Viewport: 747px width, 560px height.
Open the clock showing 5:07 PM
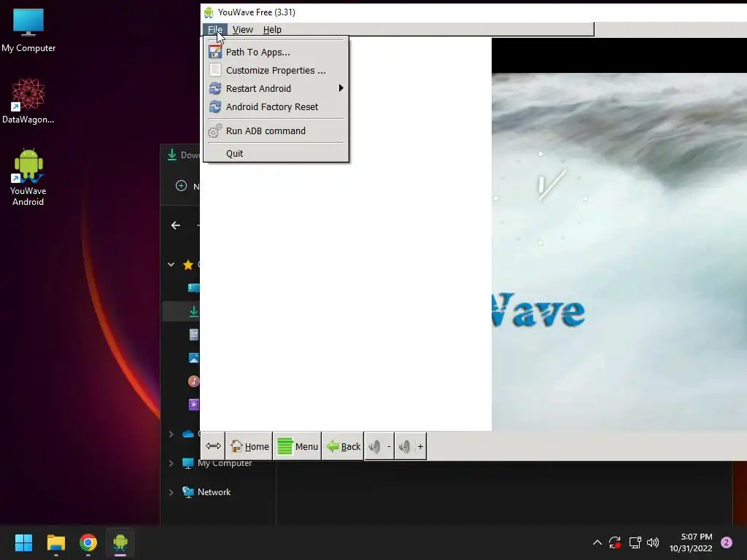pyautogui.click(x=691, y=542)
